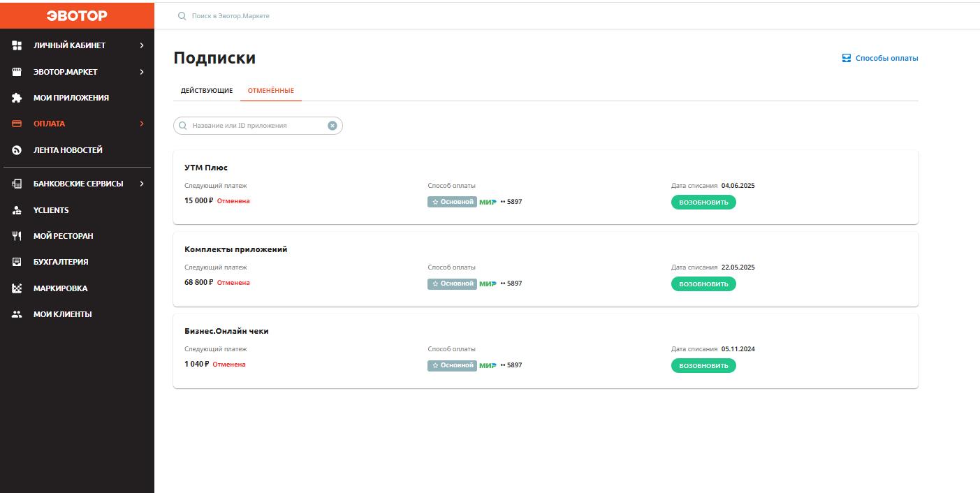Expand Личный кабинет submenu chevron

(x=142, y=45)
